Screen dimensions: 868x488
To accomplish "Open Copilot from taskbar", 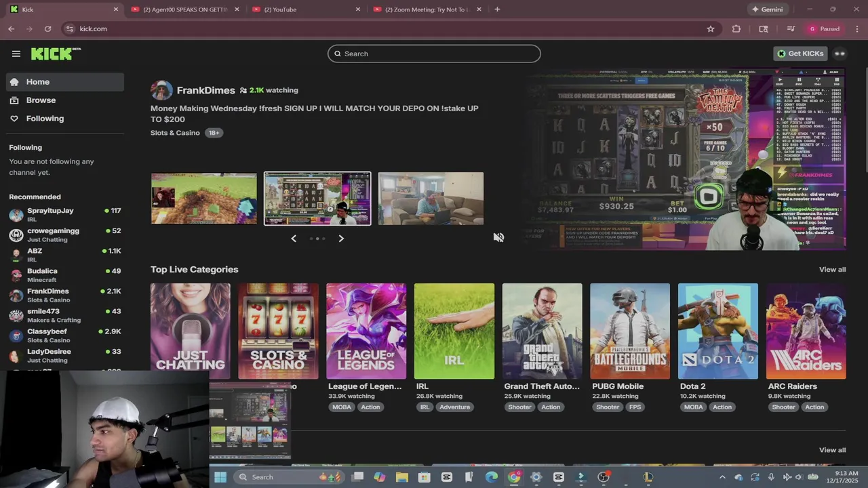I will (x=380, y=477).
